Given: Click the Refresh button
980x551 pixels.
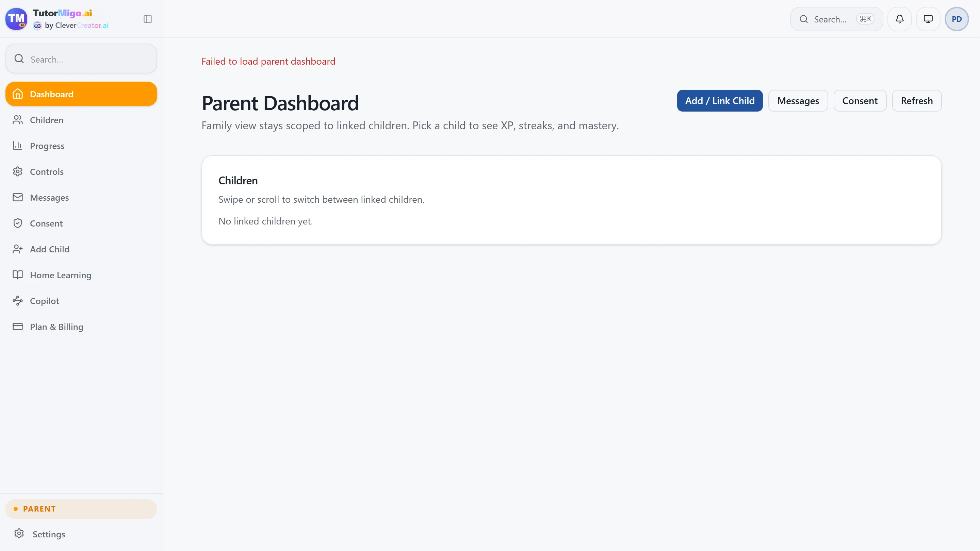Looking at the screenshot, I should tap(917, 101).
